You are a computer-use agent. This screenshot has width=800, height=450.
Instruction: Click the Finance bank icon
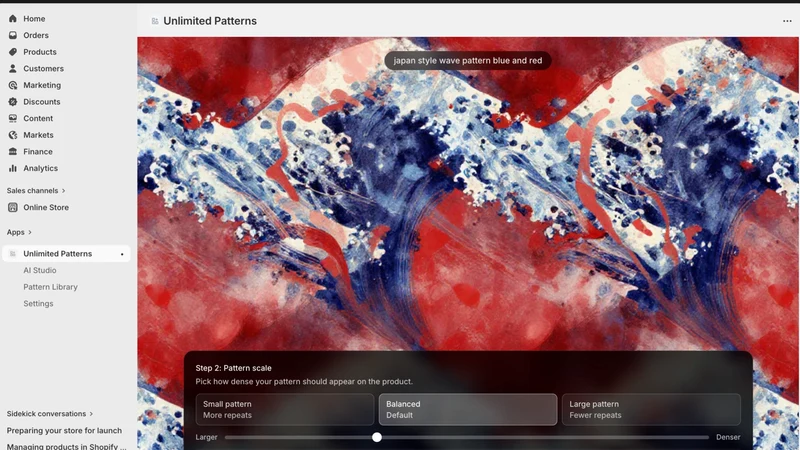[13, 152]
